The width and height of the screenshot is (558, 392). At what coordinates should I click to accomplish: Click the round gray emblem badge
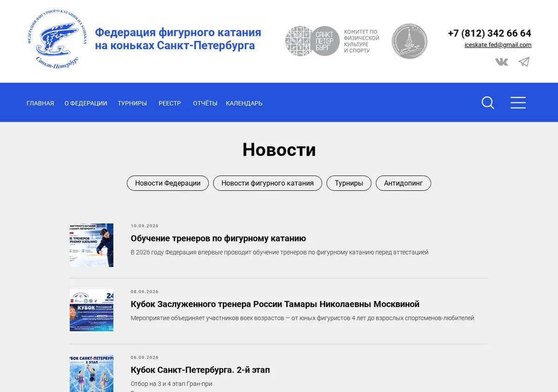(x=409, y=41)
